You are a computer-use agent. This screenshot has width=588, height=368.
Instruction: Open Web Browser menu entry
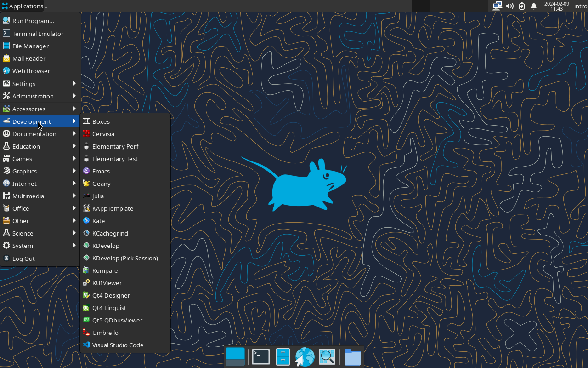40,71
